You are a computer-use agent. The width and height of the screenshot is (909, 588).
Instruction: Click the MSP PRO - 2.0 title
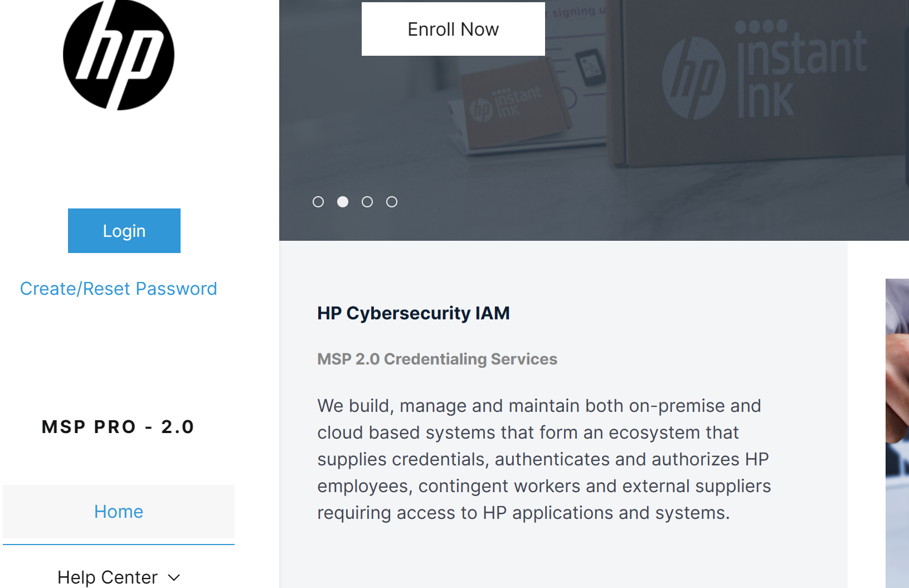[x=118, y=427]
